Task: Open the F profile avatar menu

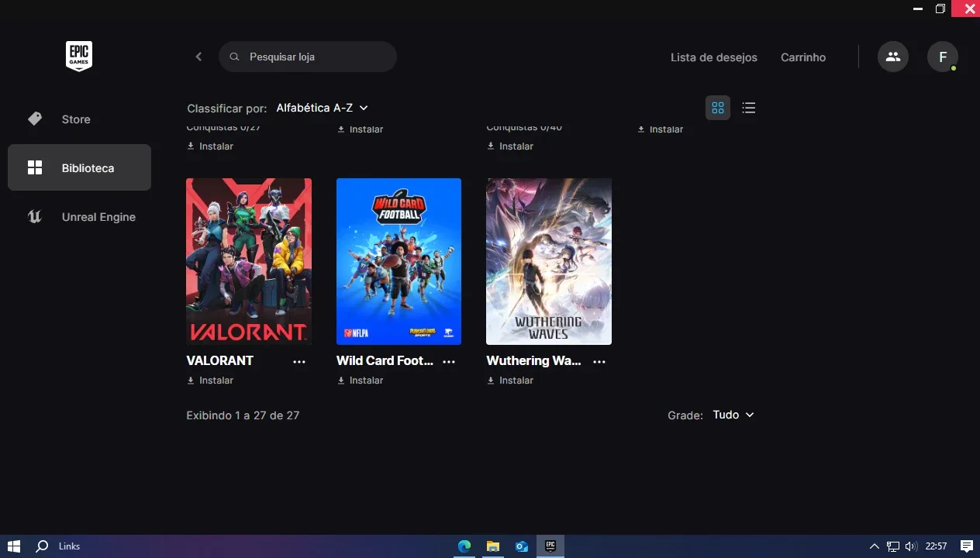Action: click(x=943, y=57)
